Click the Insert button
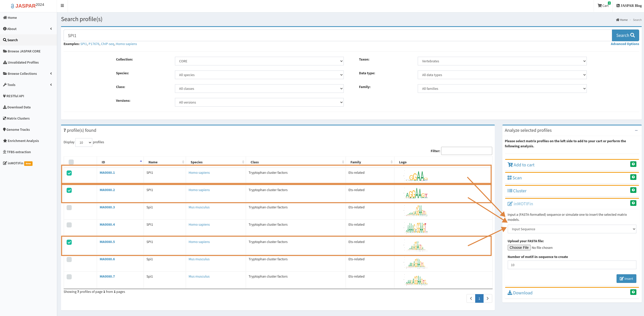The height and width of the screenshot is (316, 644). (x=626, y=279)
